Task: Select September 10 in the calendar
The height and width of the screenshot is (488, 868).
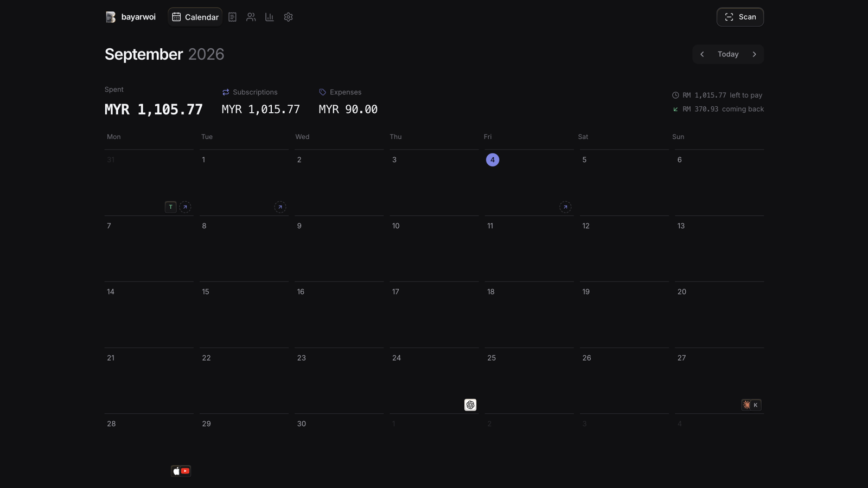Action: pyautogui.click(x=434, y=248)
